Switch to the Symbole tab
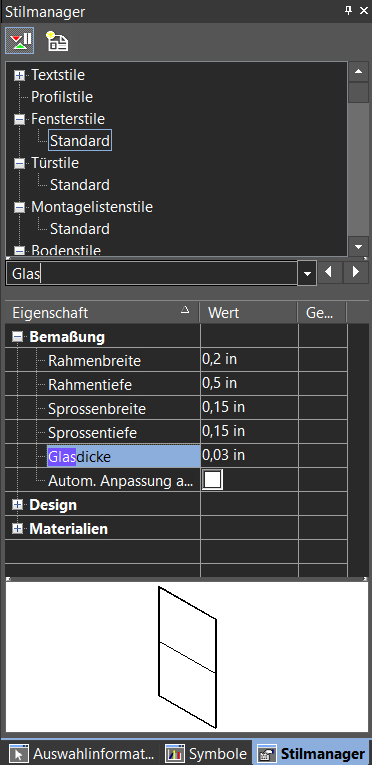The width and height of the screenshot is (372, 765). (207, 754)
